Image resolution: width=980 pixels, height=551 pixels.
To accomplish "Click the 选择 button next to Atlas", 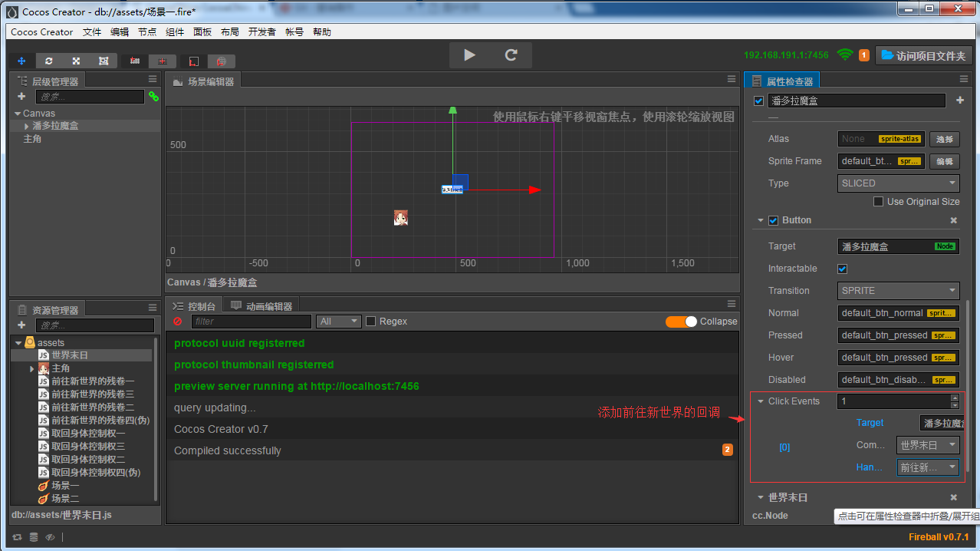I will point(945,139).
